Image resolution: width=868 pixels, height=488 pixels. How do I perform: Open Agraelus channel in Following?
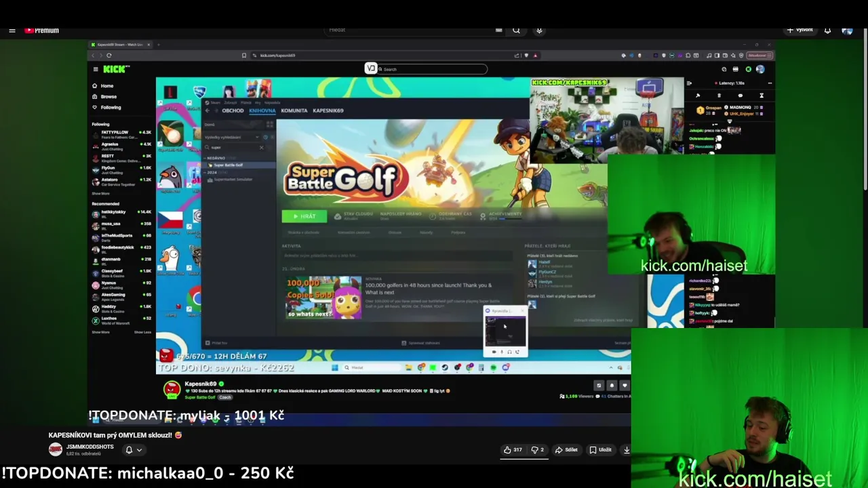122,146
